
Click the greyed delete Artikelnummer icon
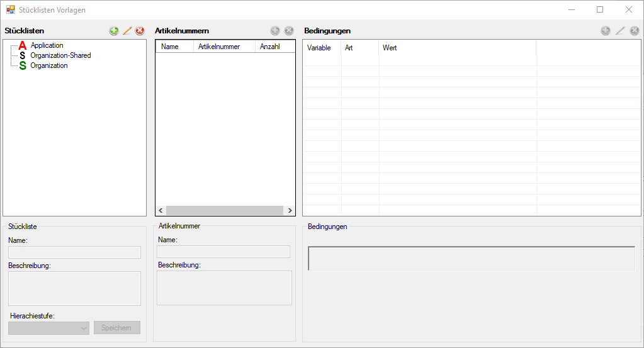(289, 31)
